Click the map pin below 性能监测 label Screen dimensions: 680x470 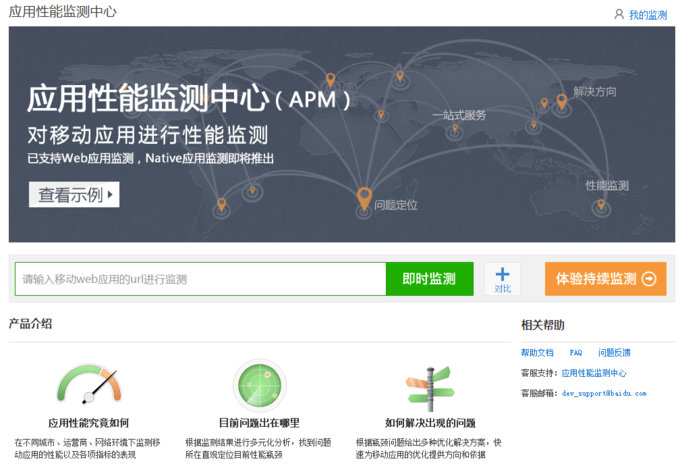click(601, 204)
